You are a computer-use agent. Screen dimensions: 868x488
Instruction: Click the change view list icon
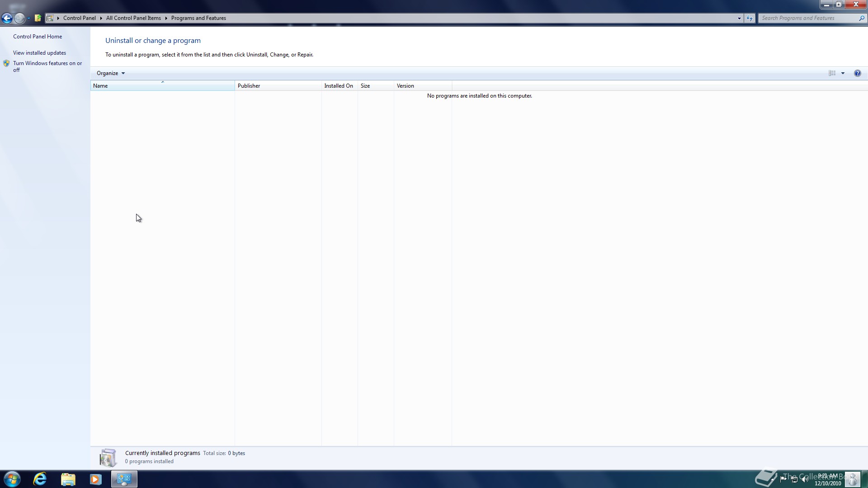click(x=832, y=73)
